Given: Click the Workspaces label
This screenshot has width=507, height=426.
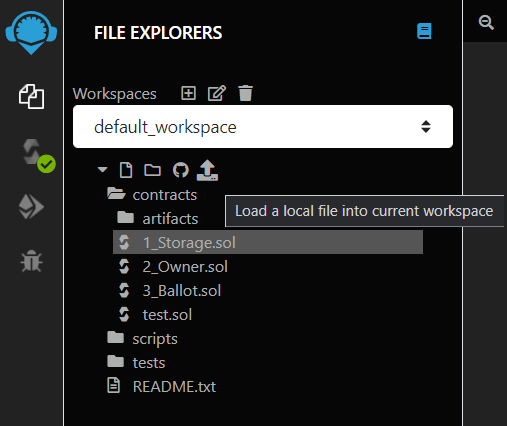Looking at the screenshot, I should pos(115,94).
